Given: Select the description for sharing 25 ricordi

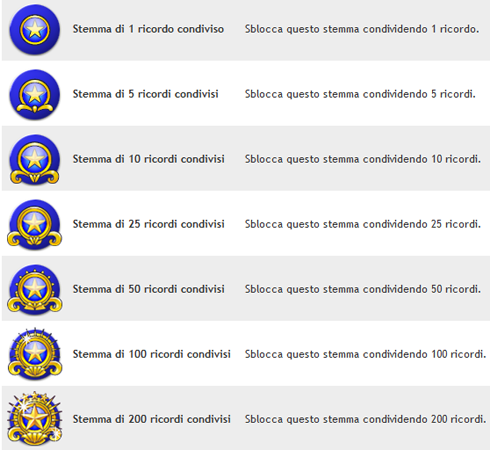Looking at the screenshot, I should (x=363, y=224).
